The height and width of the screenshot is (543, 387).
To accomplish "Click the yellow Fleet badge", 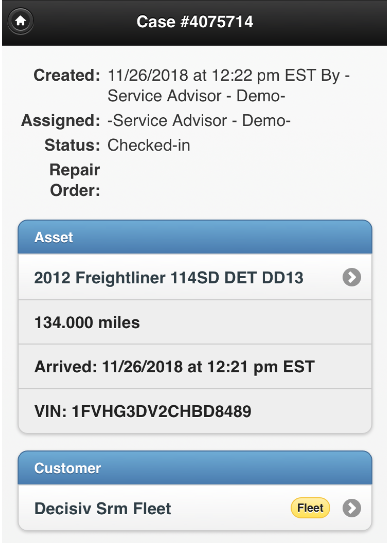I will pos(310,508).
